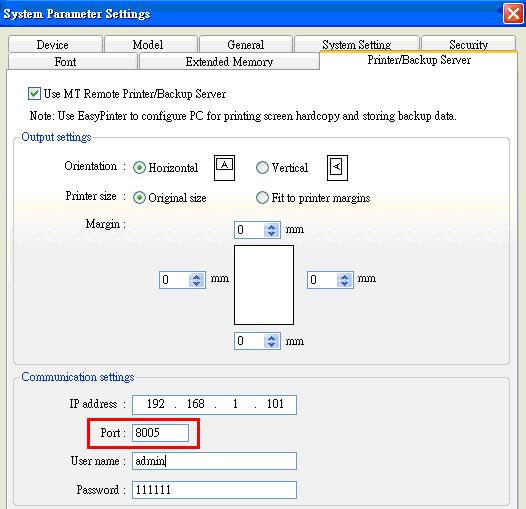Click the page margin preview box
The height and width of the screenshot is (509, 526).
click(x=264, y=285)
